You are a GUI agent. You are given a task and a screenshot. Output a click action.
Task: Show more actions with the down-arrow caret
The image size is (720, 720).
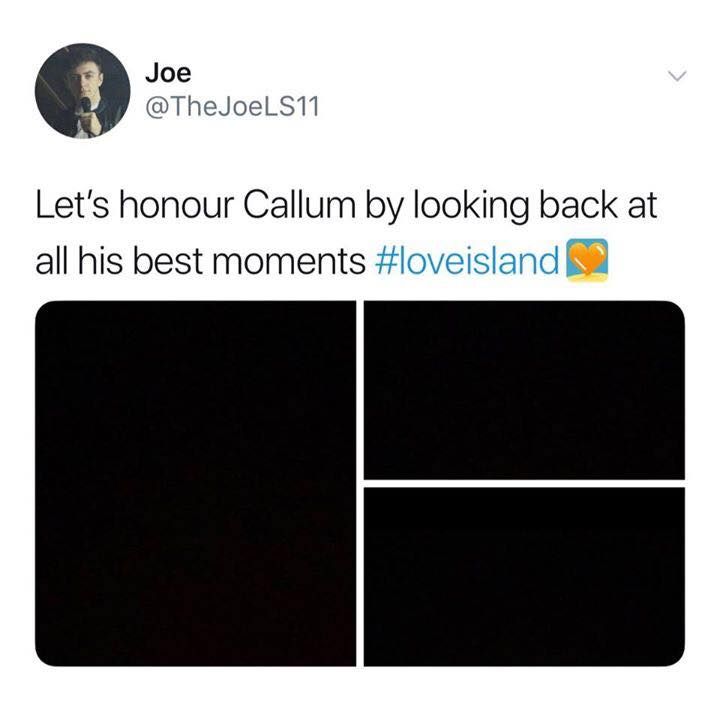click(677, 75)
